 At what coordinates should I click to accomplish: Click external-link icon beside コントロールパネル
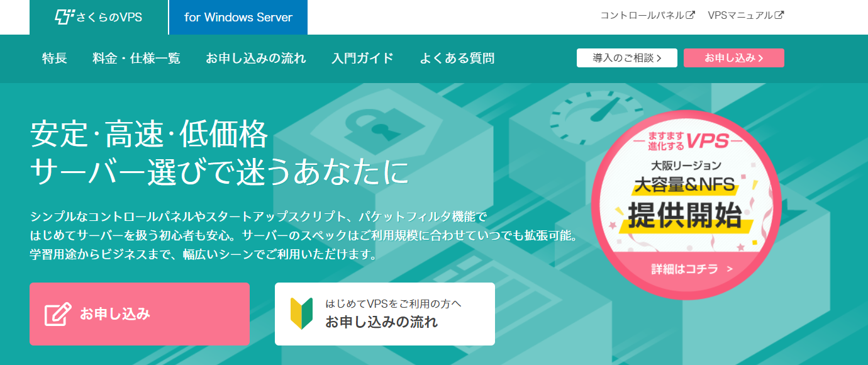coord(690,15)
